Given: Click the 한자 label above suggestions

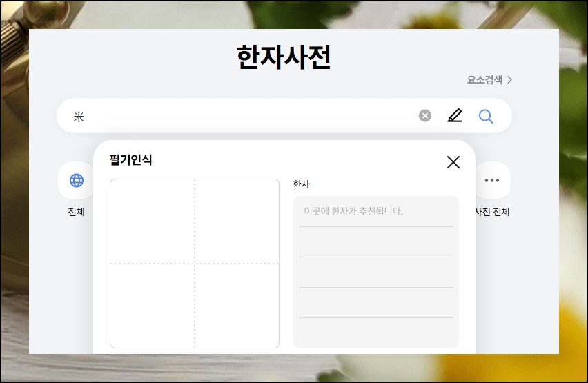Looking at the screenshot, I should [301, 184].
